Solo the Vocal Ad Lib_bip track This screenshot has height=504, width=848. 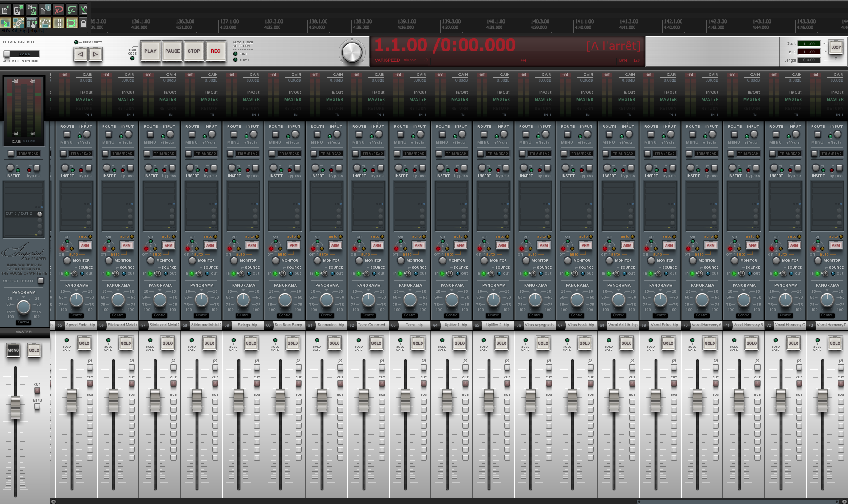tap(626, 343)
